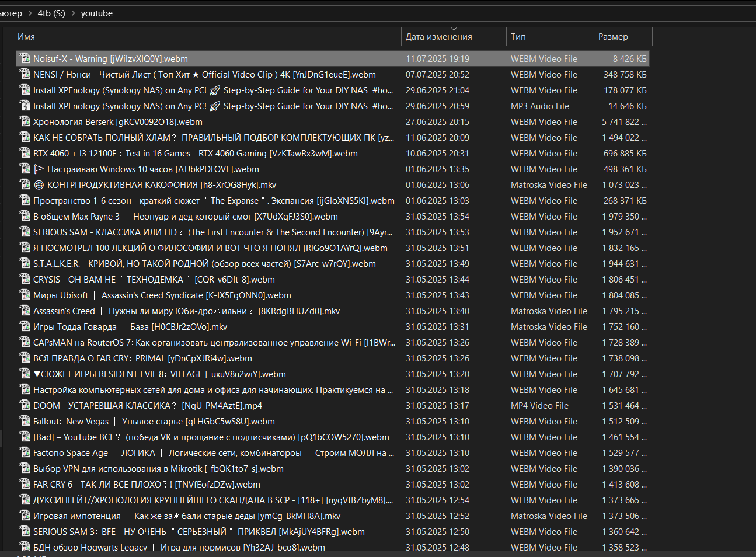Click the date 10.06.2025 20:31
The height and width of the screenshot is (557, 756).
438,153
